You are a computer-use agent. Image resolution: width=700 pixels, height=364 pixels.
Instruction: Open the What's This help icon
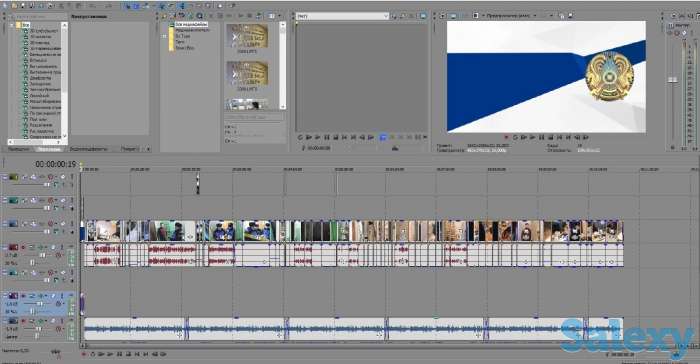(232, 5)
